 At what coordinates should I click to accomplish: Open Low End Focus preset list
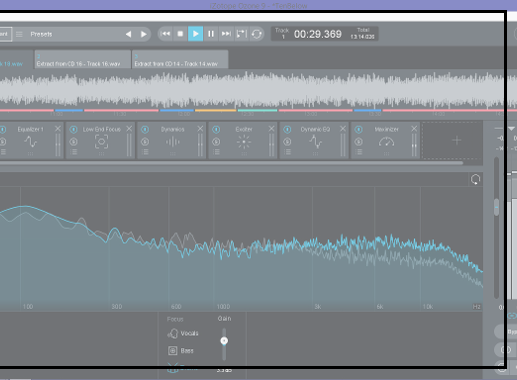point(74,152)
